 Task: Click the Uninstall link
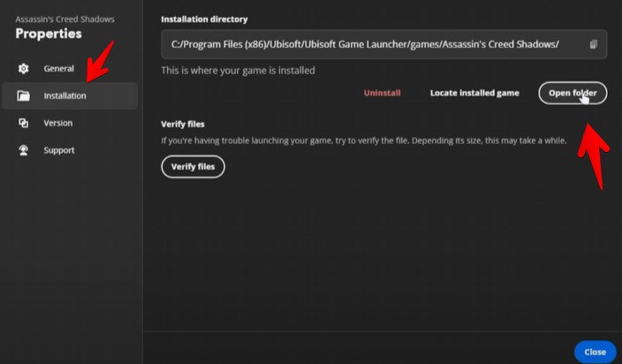click(x=382, y=93)
